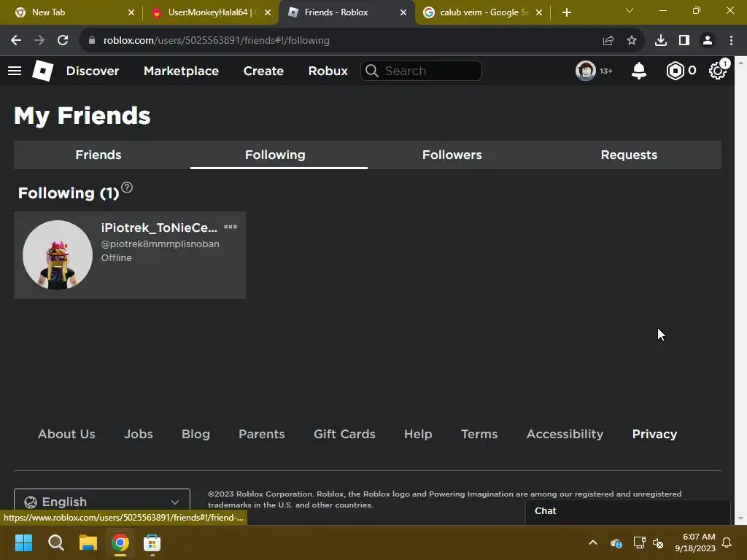Click the Following help question mark icon
The image size is (747, 560).
coord(127,187)
